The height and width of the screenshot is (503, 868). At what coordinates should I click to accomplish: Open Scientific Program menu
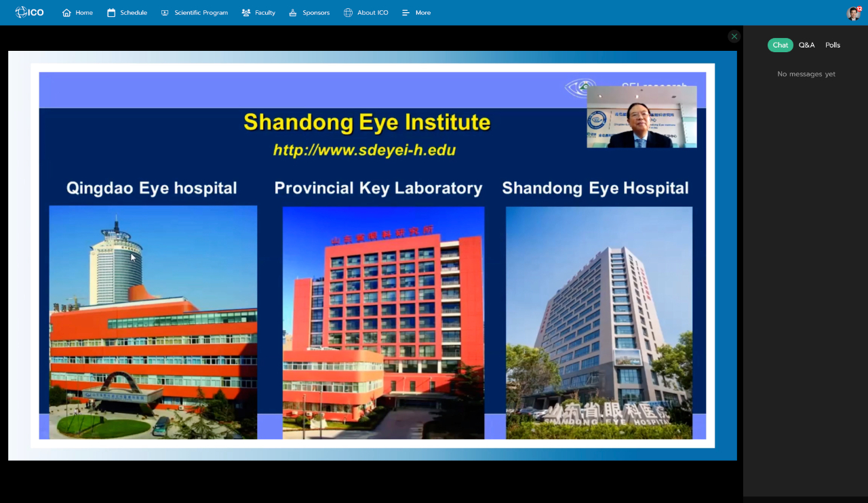194,13
